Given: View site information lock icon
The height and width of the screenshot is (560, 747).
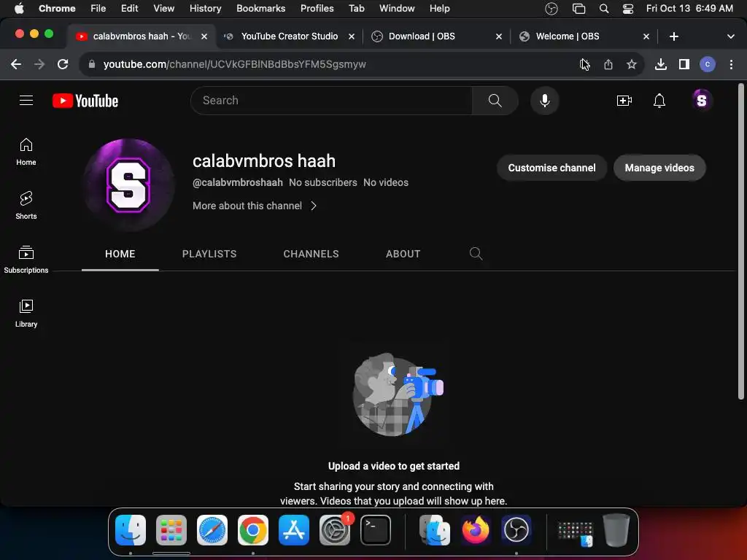Looking at the screenshot, I should coord(91,64).
